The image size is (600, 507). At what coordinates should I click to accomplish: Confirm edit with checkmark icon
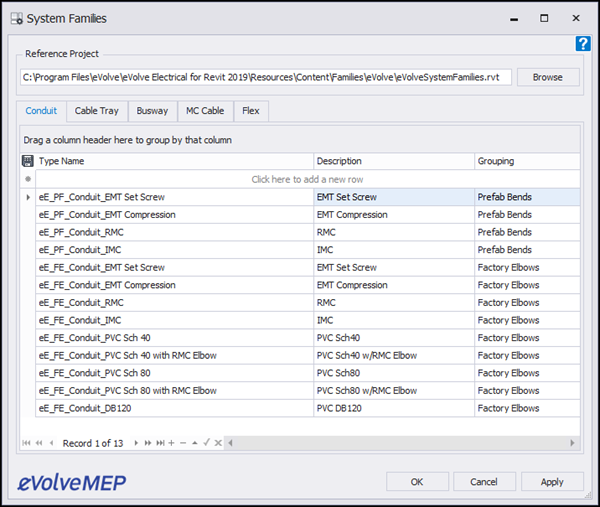pyautogui.click(x=207, y=443)
